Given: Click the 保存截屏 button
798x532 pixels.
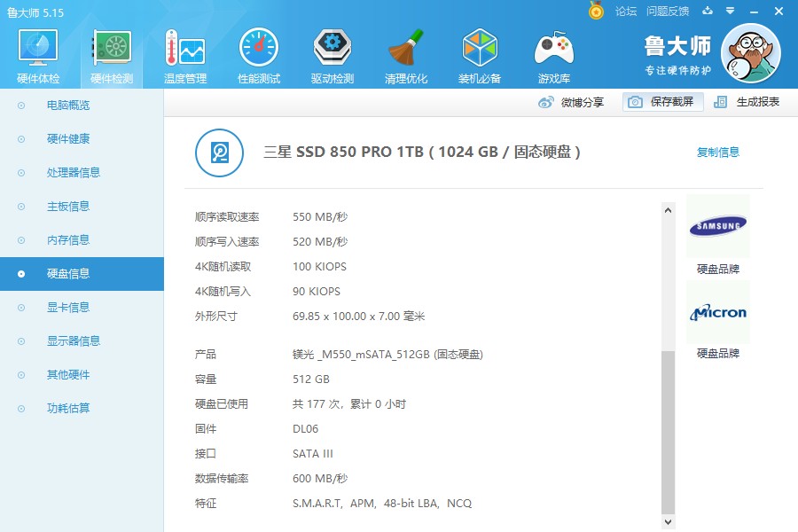Looking at the screenshot, I should [x=662, y=102].
